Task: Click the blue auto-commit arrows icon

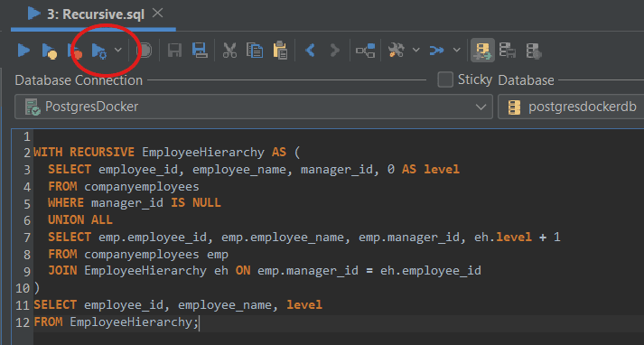Action: 436,51
